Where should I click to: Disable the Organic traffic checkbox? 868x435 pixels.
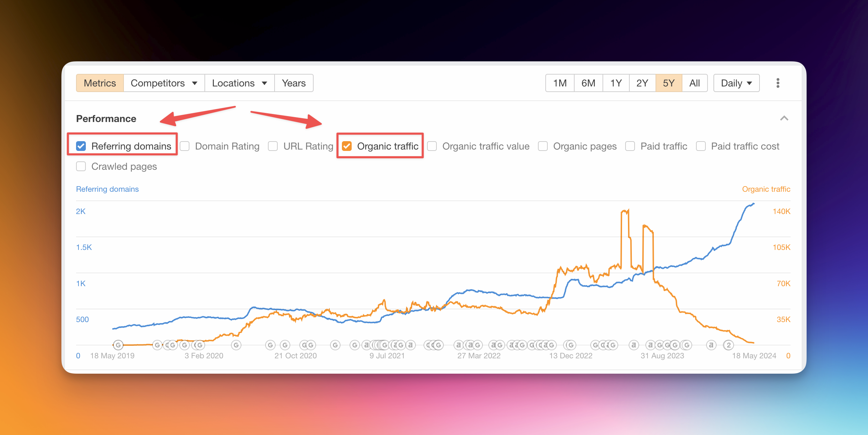(347, 146)
